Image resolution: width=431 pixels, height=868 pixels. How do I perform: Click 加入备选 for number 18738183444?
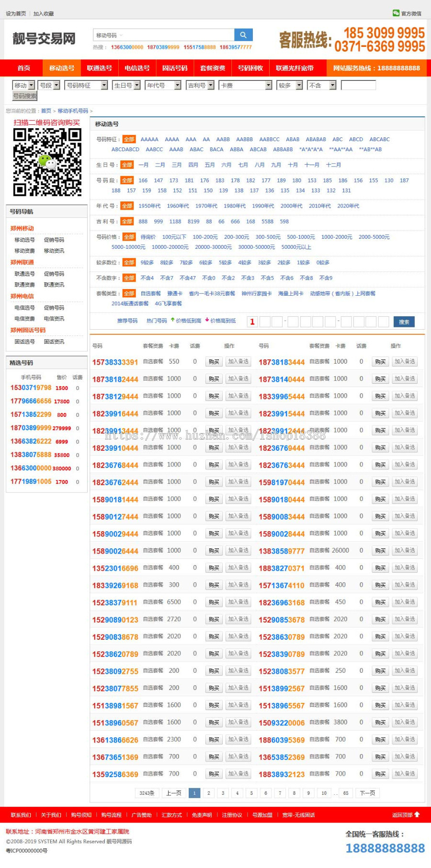tap(405, 362)
